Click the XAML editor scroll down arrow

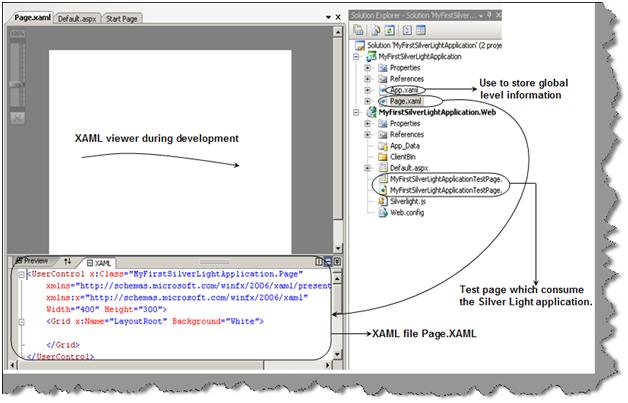tap(337, 354)
